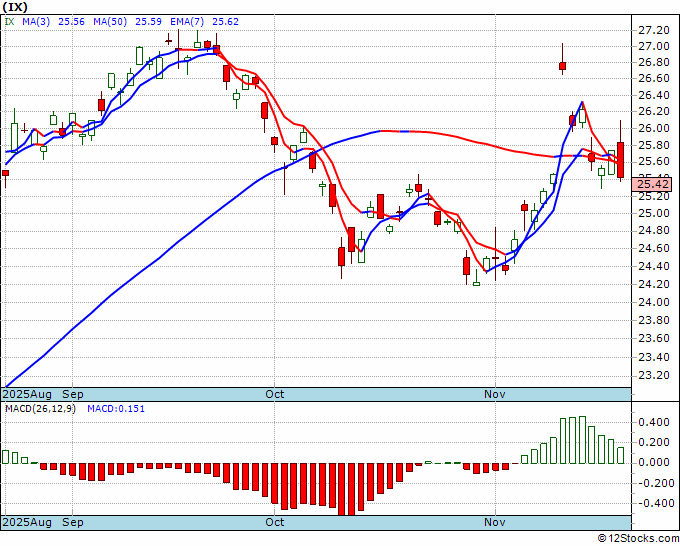Click the (IX) ticker title
Viewport: 680px width, 546px height.
click(15, 7)
